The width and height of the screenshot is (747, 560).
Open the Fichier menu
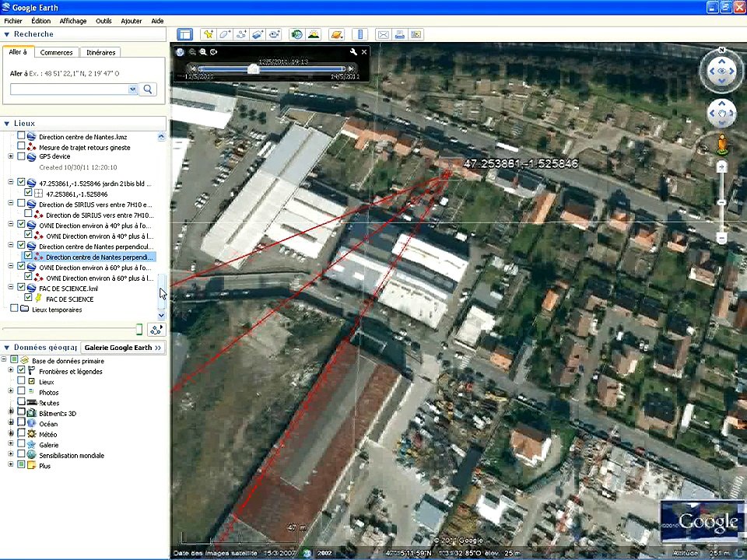click(13, 21)
